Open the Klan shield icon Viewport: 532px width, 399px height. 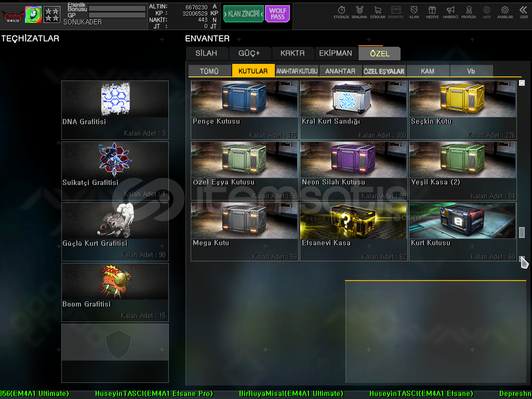click(x=414, y=12)
